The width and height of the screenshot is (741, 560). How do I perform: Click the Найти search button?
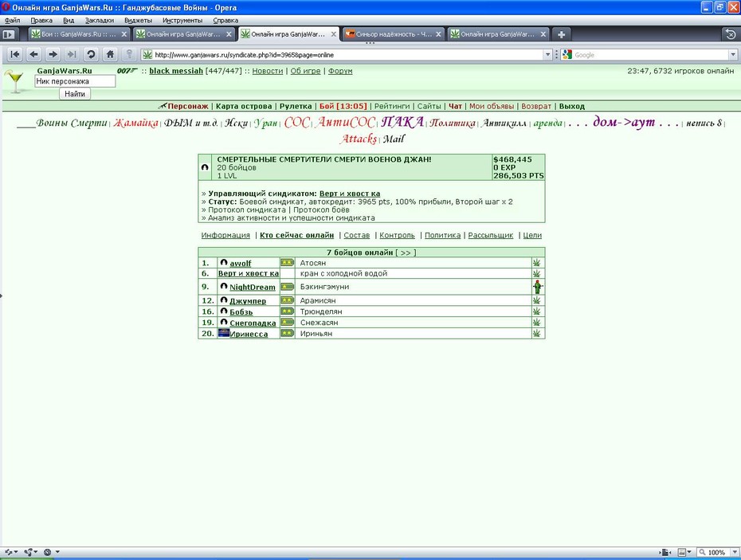(x=75, y=93)
